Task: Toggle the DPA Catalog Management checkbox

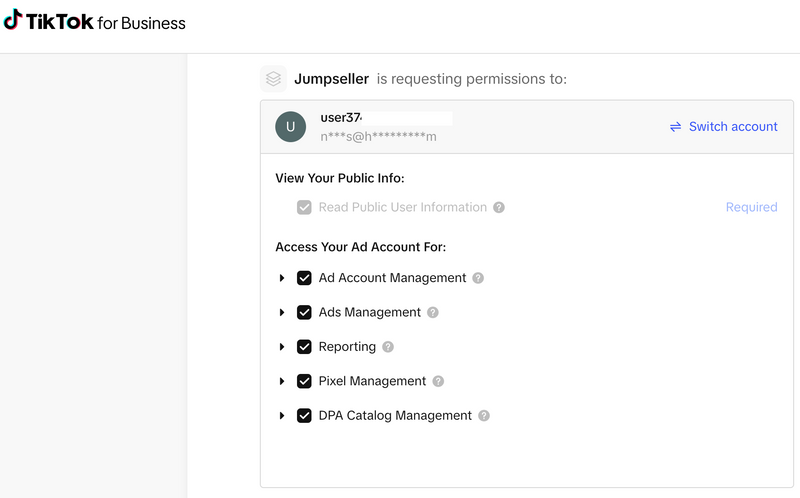Action: click(304, 416)
